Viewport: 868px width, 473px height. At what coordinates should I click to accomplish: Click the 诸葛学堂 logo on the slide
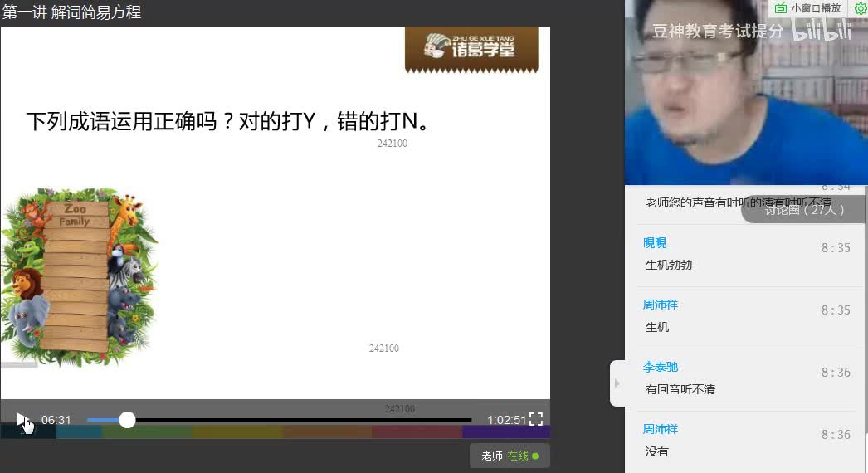click(x=471, y=49)
